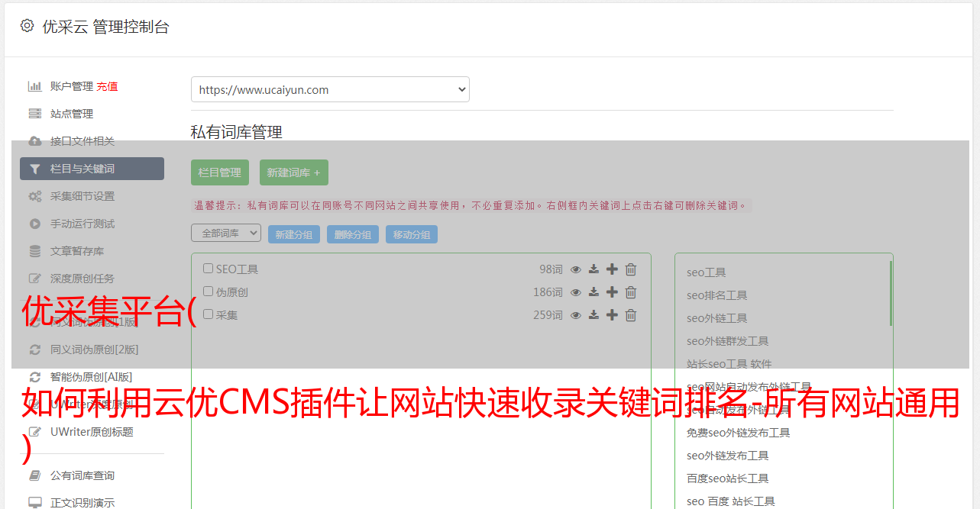This screenshot has height=509, width=980.
Task: Click keyword seo外链群发工具 in the list
Action: tap(728, 341)
